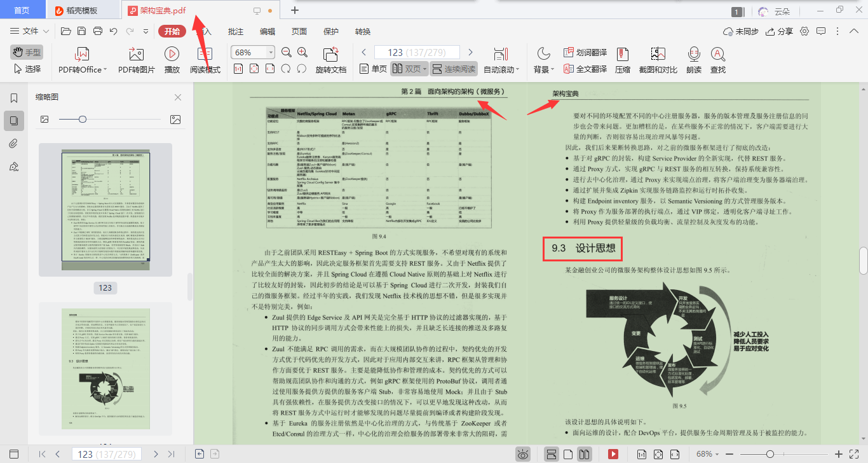Select page 123 thumbnail
The width and height of the screenshot is (868, 463).
click(x=105, y=210)
